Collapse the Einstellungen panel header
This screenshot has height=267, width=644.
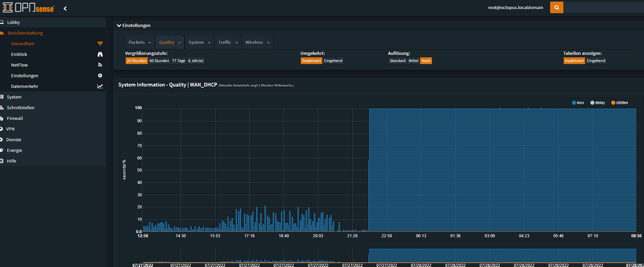pos(134,25)
